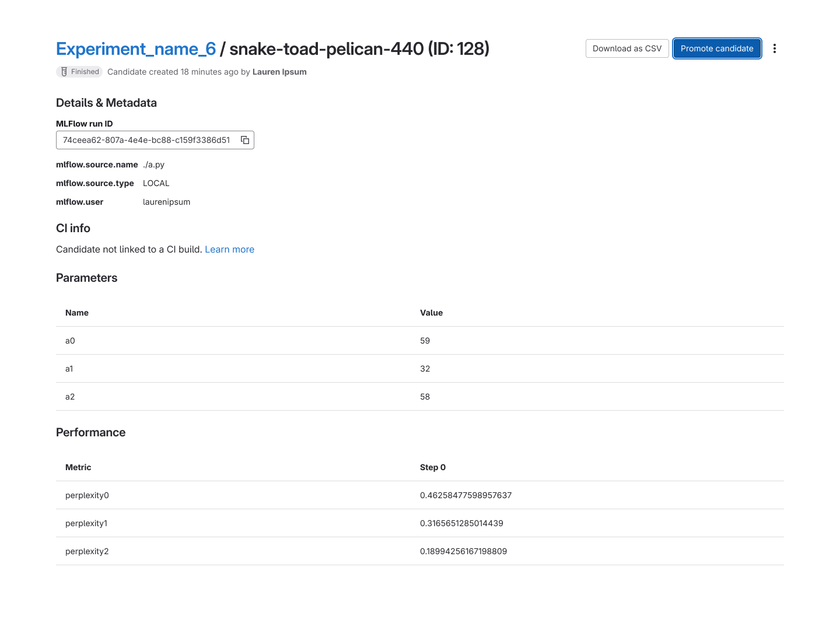Open the vertical ellipsis actions menu
Image resolution: width=840 pixels, height=630 pixels.
(x=775, y=48)
